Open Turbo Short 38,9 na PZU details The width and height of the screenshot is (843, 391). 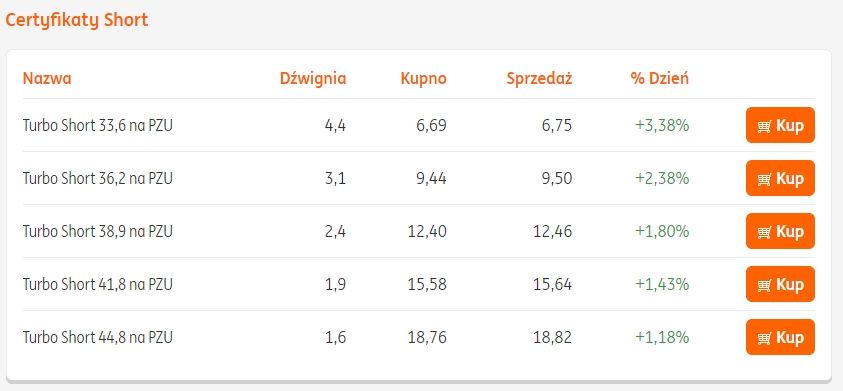[98, 232]
